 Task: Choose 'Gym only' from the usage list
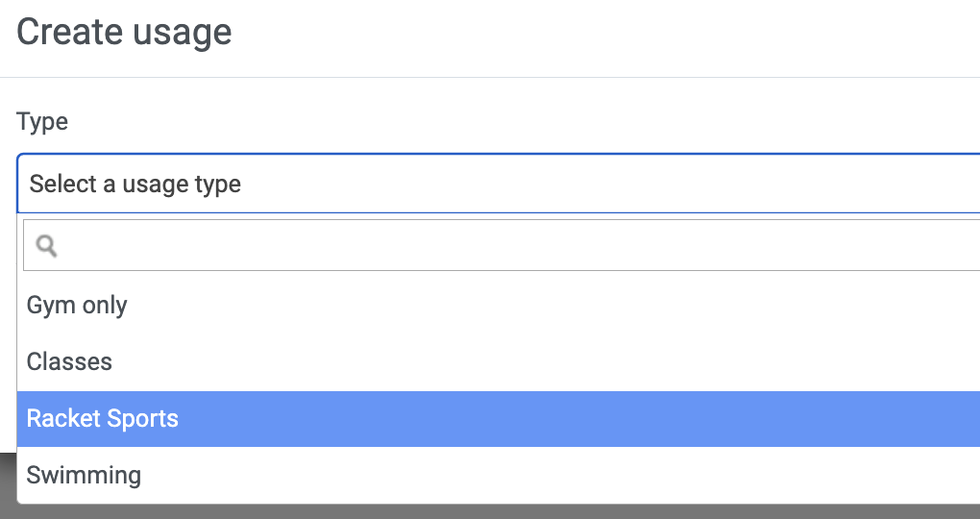[498, 305]
